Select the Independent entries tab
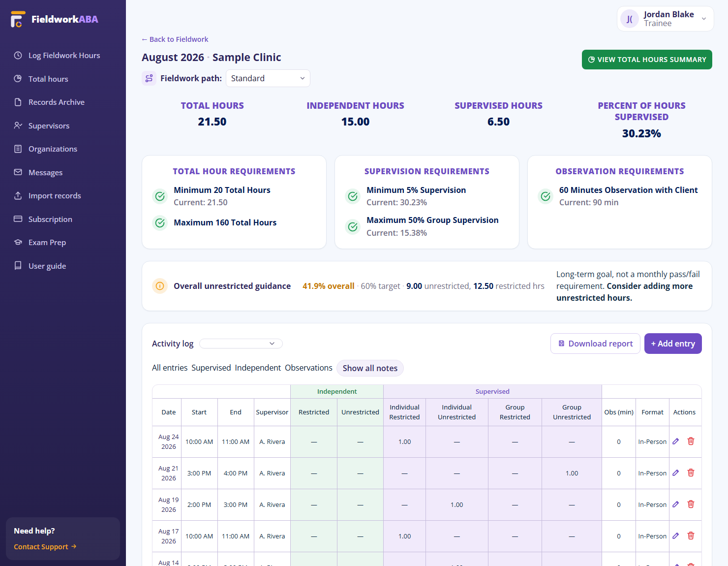This screenshot has height=566, width=728. [x=258, y=368]
